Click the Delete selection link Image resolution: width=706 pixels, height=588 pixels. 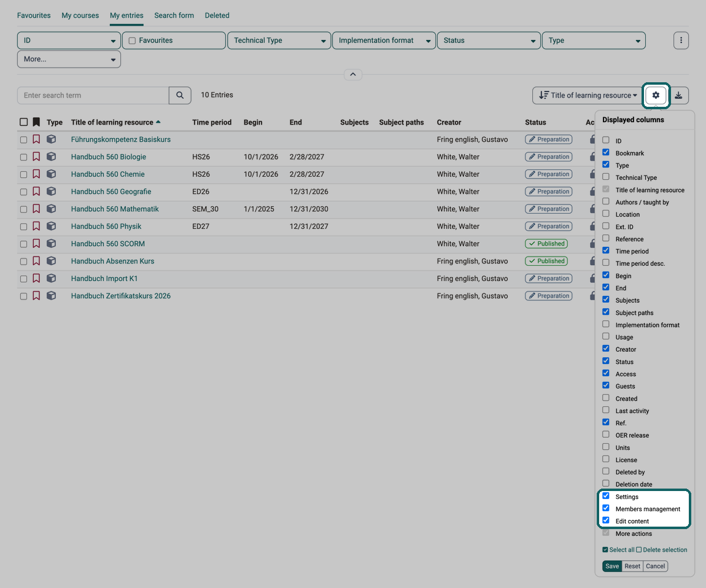[x=662, y=550]
